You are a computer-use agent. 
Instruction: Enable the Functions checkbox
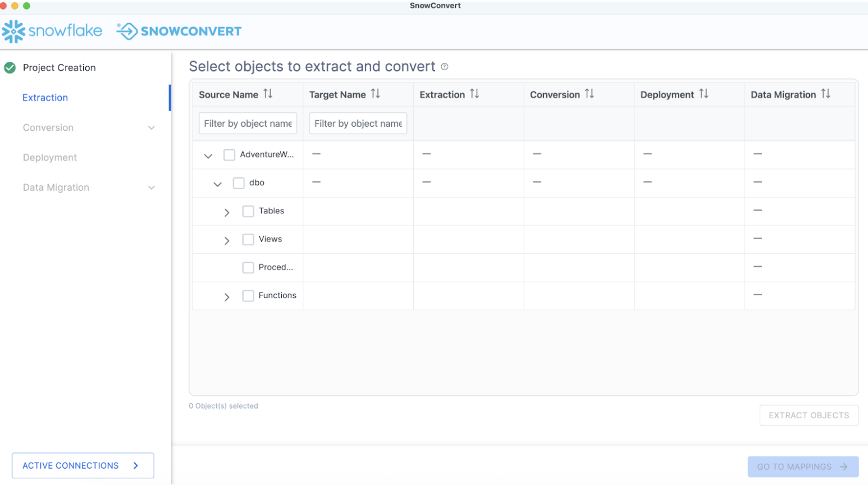248,296
